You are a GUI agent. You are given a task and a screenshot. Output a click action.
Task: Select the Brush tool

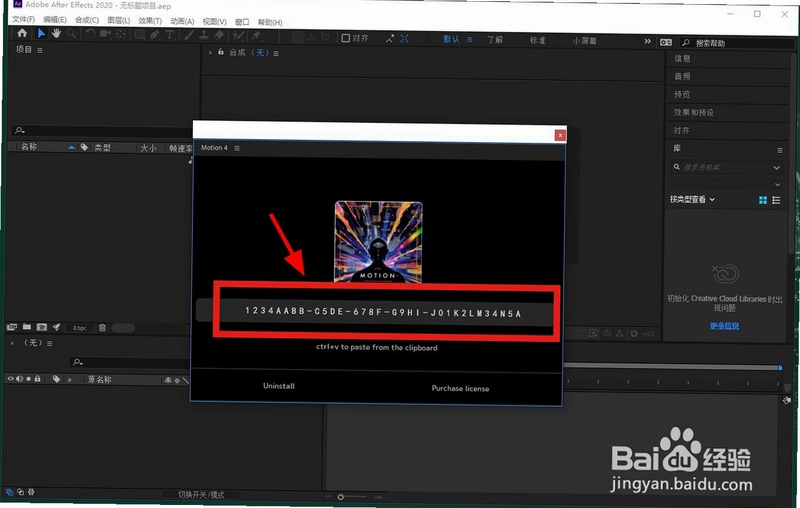[188, 35]
